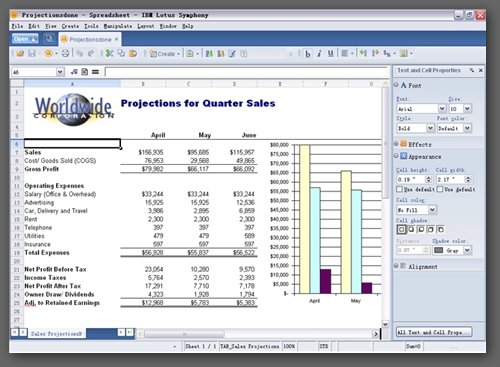Toggle Bold formatting with the b icon
The height and width of the screenshot is (367, 500).
click(x=308, y=54)
